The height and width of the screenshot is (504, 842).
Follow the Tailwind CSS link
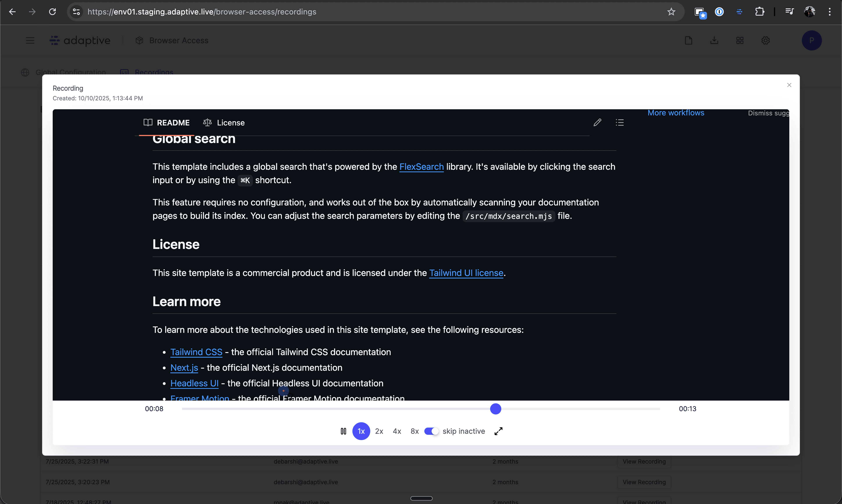[x=196, y=352]
